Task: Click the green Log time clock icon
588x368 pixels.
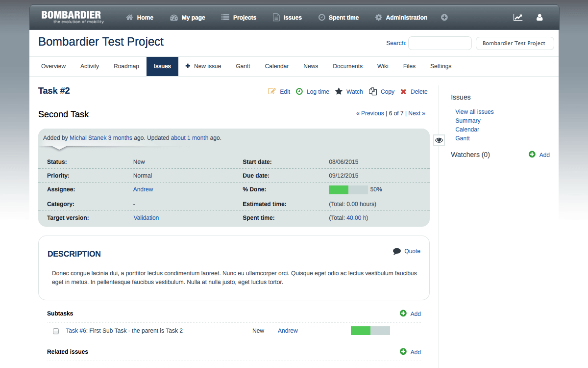Action: click(299, 91)
